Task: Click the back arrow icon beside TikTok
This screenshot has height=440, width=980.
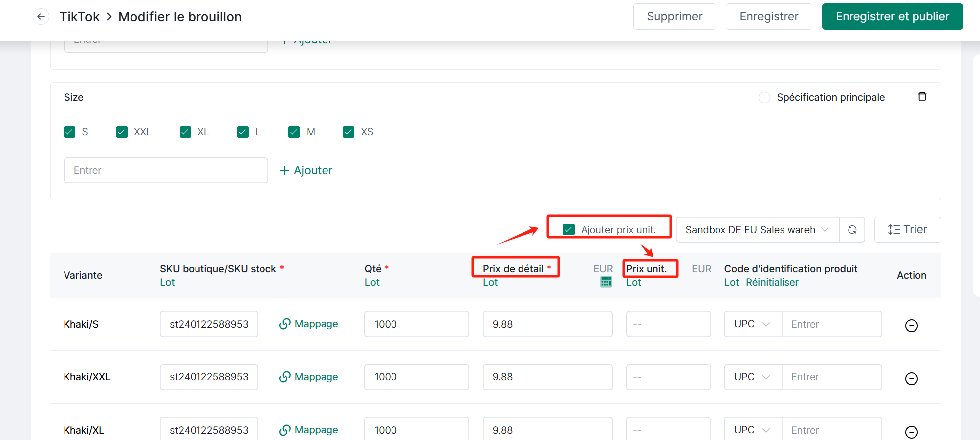Action: [41, 17]
